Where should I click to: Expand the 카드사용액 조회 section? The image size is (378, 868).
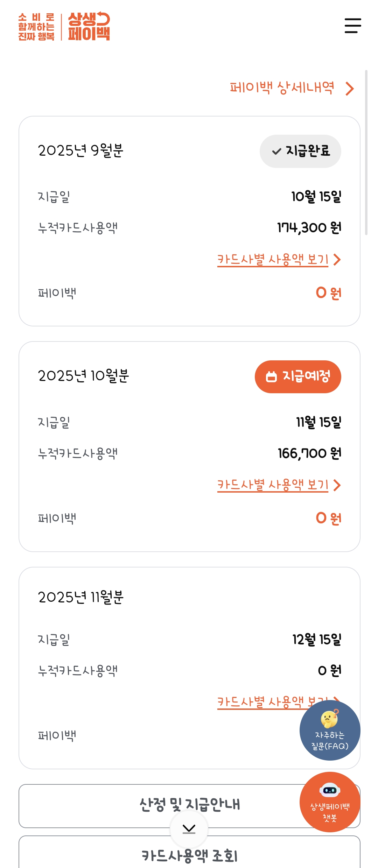[189, 856]
